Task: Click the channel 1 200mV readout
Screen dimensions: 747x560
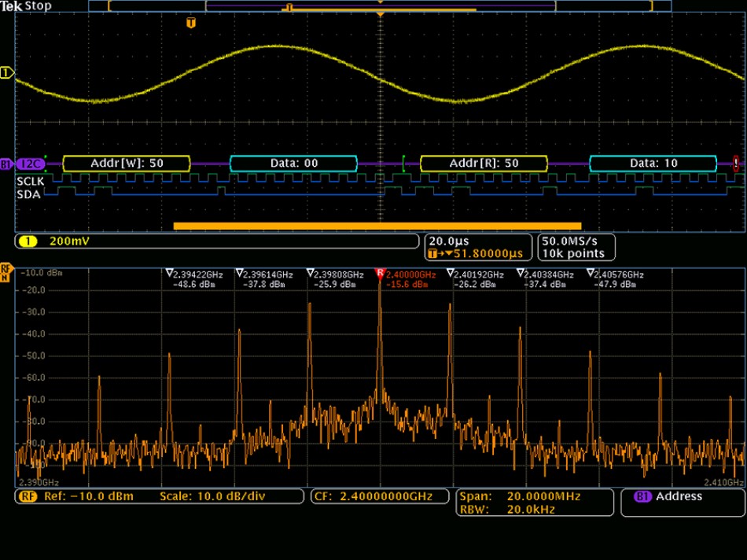Action: 217,241
